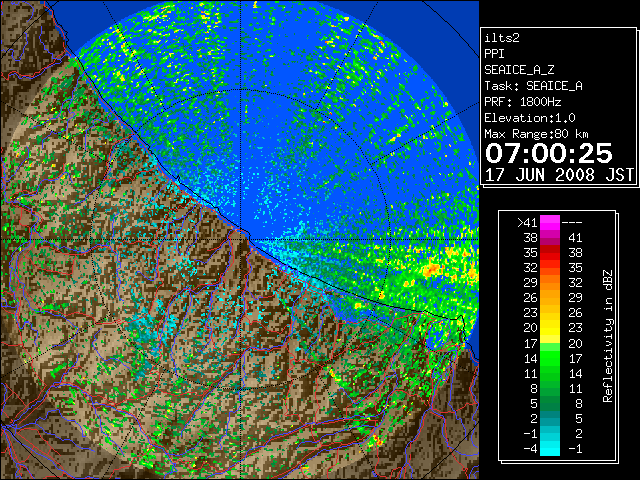Click the "ilts2" radar name text
The image size is (640, 480).
502,38
